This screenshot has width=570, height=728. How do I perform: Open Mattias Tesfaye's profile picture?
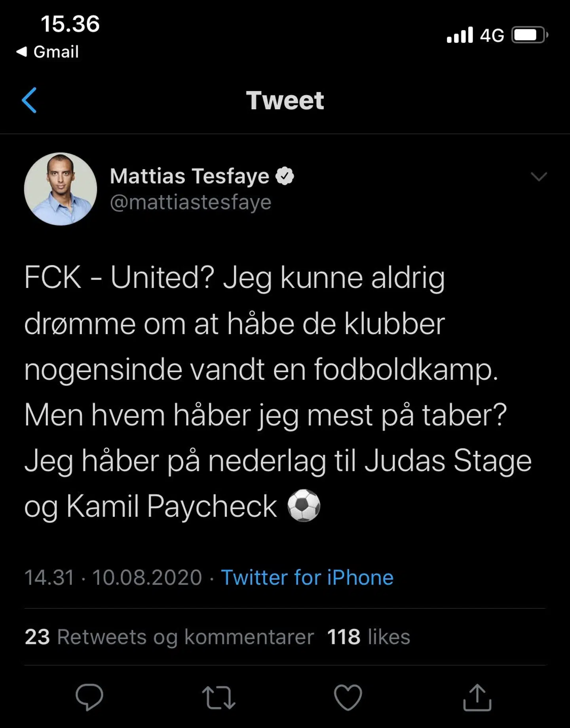point(61,189)
